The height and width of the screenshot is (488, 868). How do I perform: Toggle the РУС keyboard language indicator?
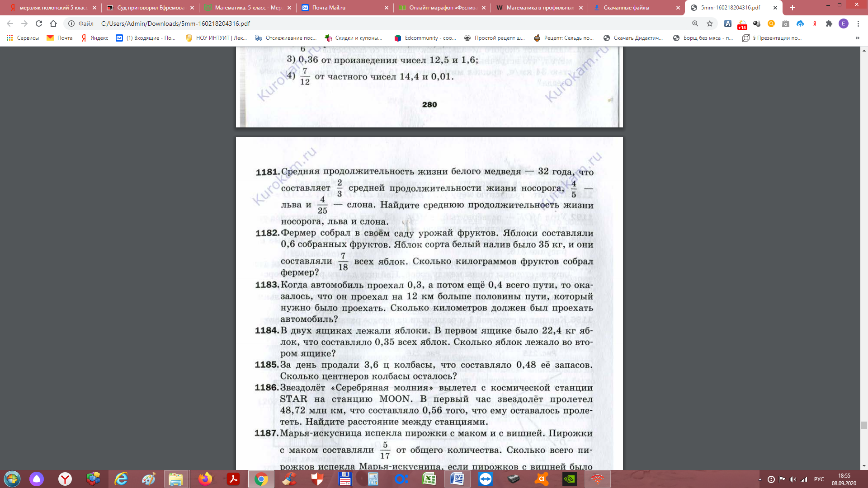pyautogui.click(x=819, y=479)
